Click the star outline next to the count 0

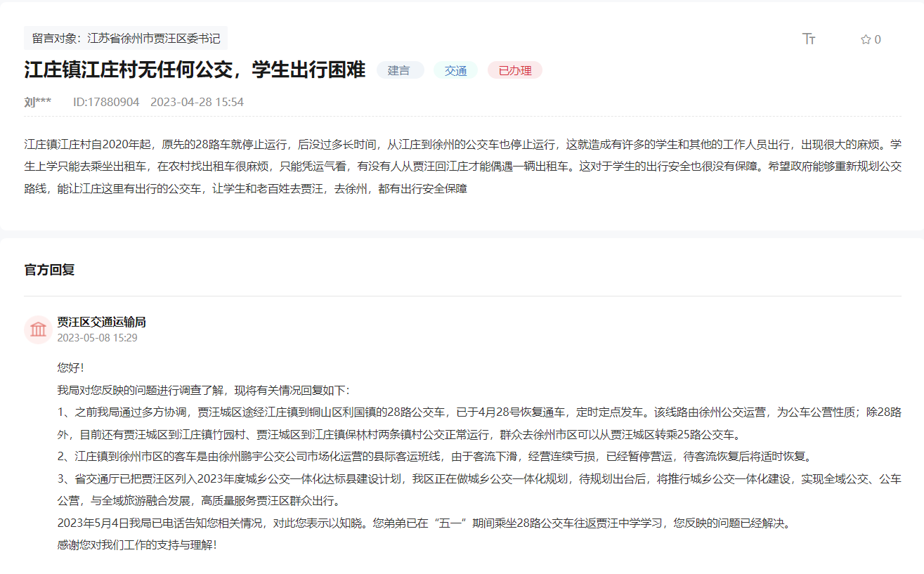[x=865, y=39]
